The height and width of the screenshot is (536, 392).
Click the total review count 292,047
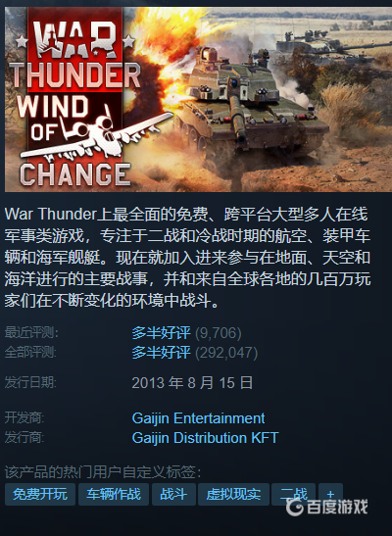tap(226, 353)
